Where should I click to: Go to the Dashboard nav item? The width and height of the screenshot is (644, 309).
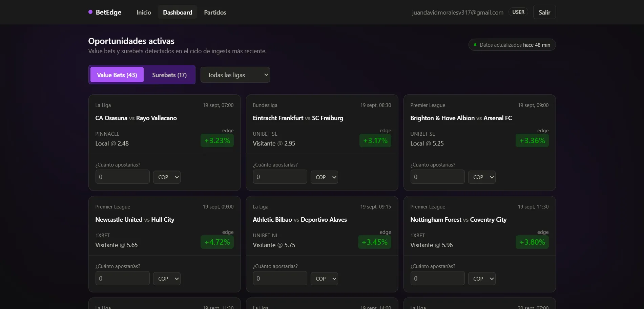[x=178, y=12]
